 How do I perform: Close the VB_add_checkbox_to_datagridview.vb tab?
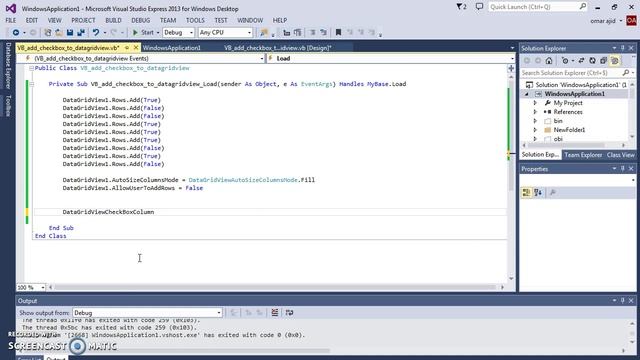pos(136,48)
